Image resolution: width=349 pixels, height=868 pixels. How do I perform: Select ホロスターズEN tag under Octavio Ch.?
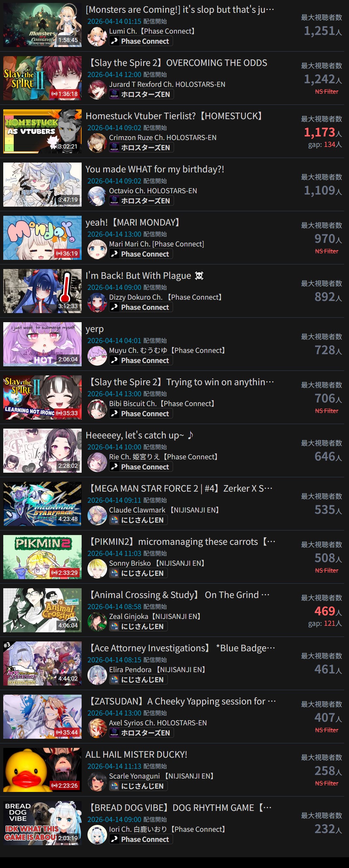(x=141, y=201)
